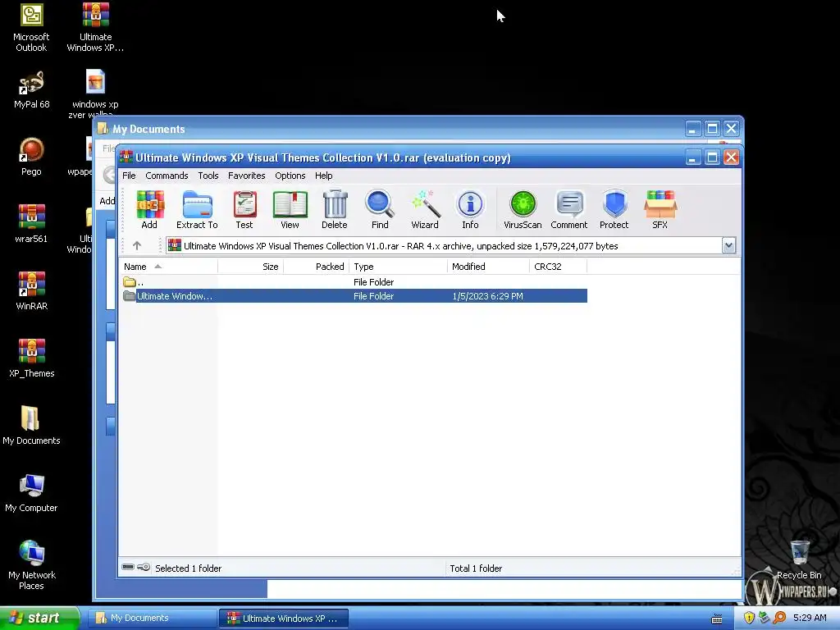Click the system tray clock 5:29 AM
The height and width of the screenshot is (630, 840).
[x=810, y=618]
